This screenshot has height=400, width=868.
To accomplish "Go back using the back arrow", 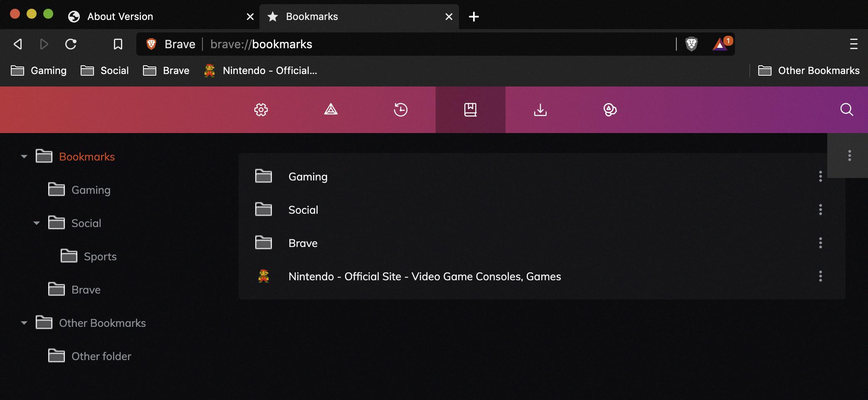I will pyautogui.click(x=18, y=44).
